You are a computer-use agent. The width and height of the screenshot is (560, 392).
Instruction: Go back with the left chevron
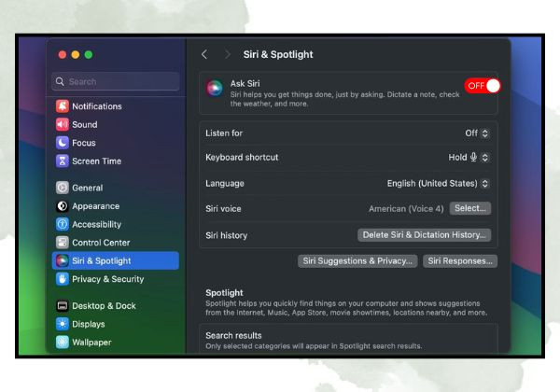[204, 54]
